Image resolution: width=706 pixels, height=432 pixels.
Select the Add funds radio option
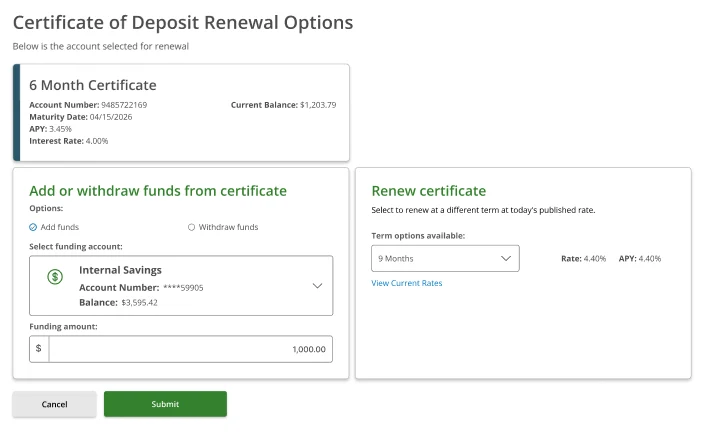33,227
